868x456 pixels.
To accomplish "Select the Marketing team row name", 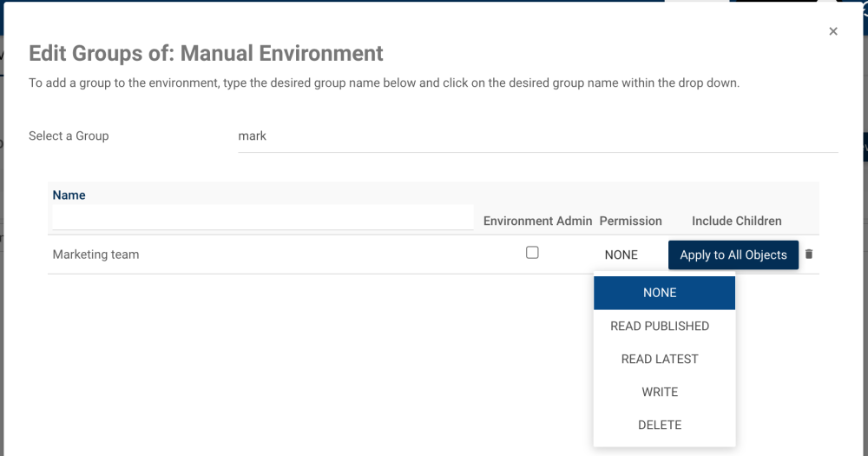I will pyautogui.click(x=95, y=254).
